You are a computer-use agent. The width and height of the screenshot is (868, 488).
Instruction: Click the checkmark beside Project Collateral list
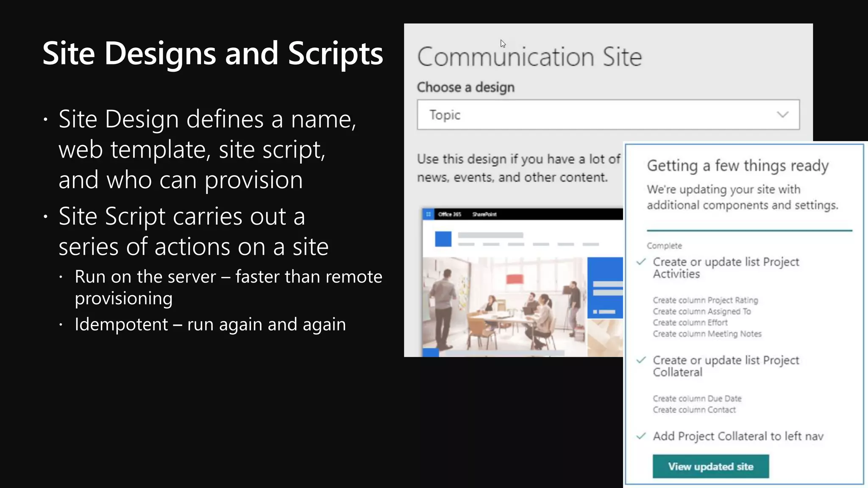(x=641, y=360)
